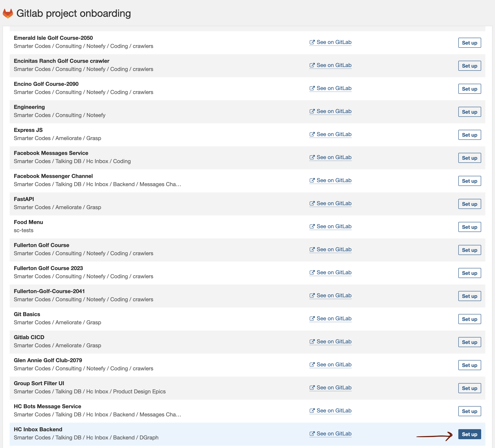Set up the FastAPI project
This screenshot has height=448, width=495.
coord(469,204)
